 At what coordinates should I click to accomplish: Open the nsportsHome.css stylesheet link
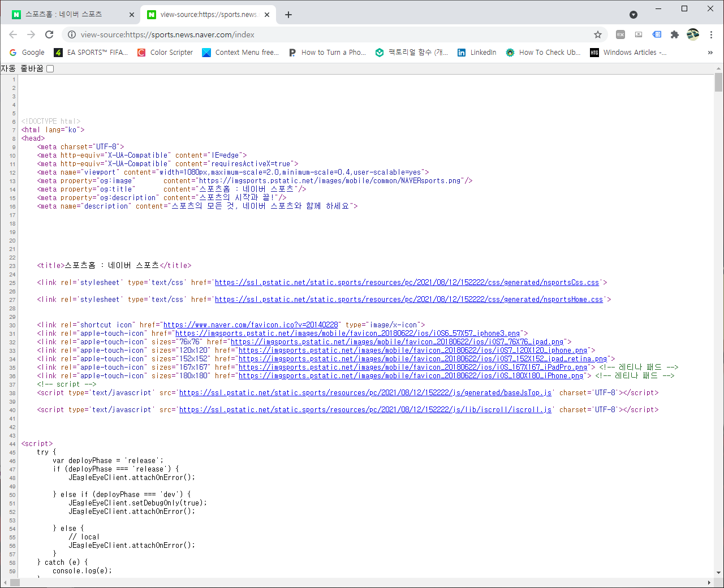click(x=409, y=300)
